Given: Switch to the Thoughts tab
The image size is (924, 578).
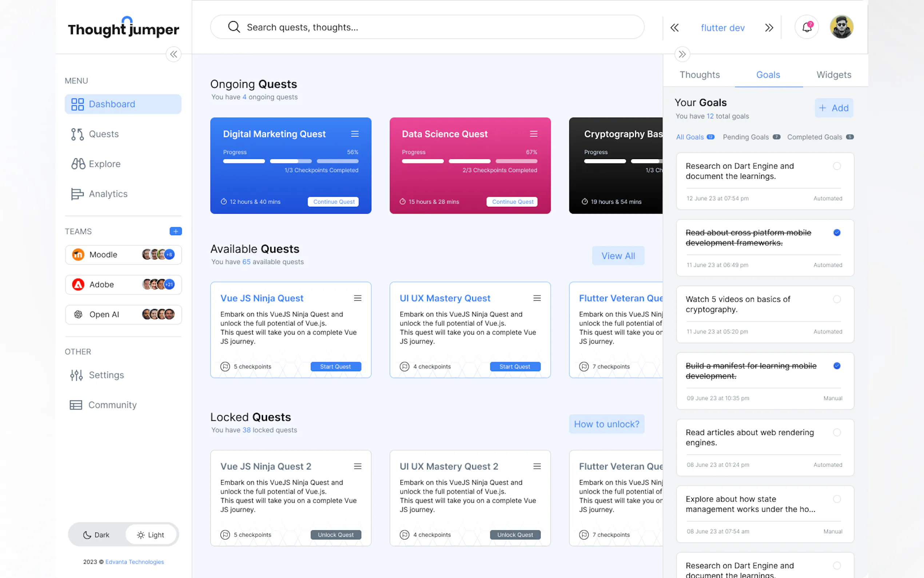Looking at the screenshot, I should (x=700, y=75).
